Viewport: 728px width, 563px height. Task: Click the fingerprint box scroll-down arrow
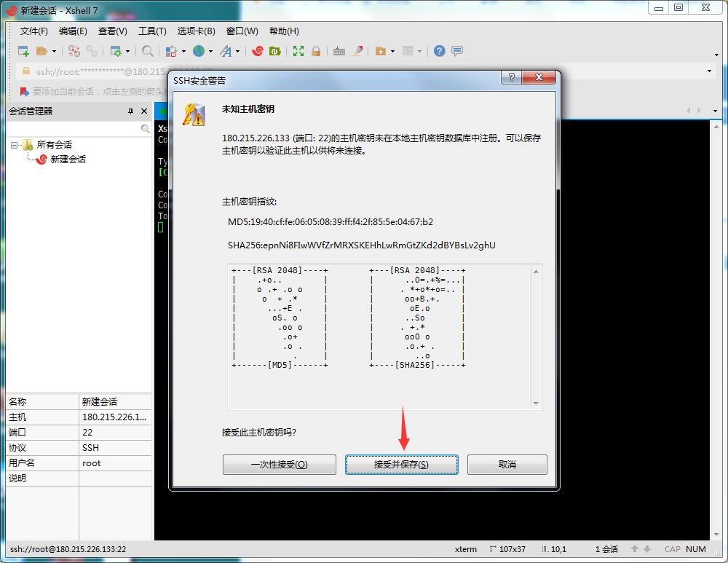pos(536,403)
